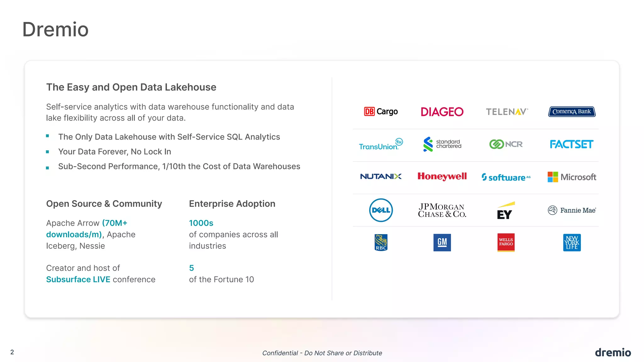
Task: Select the Comerica Bank logo
Action: coord(572,112)
